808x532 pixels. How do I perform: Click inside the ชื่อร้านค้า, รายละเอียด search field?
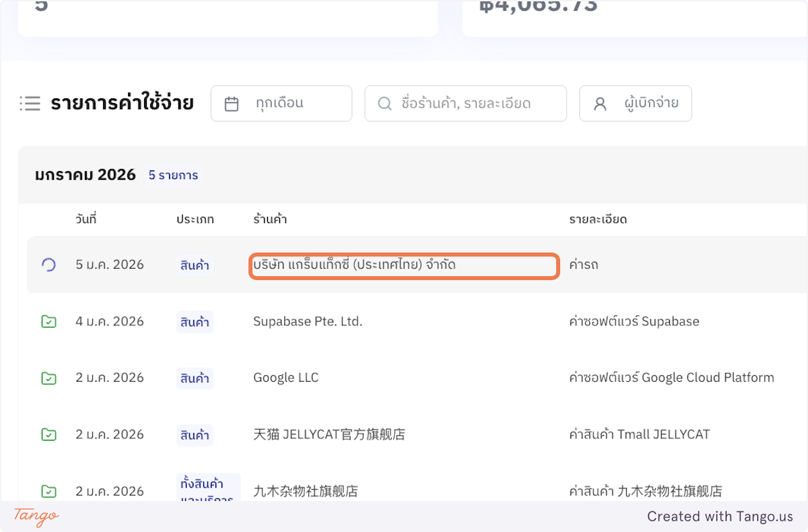[471, 103]
